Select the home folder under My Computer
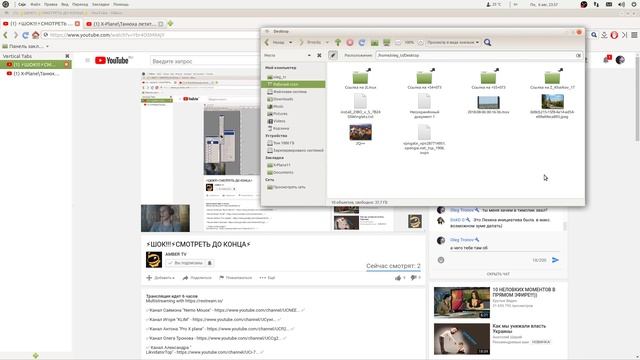Viewport: 640px width, 360px height. (x=276, y=77)
